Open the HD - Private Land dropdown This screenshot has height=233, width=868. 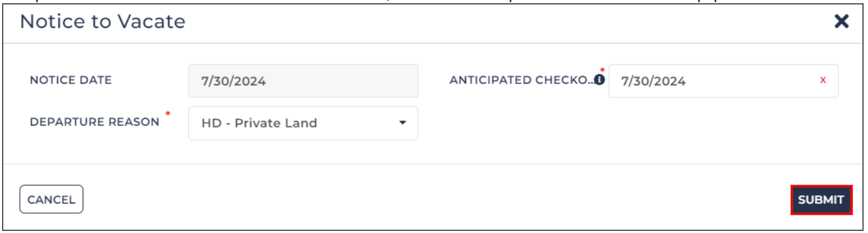pos(303,123)
